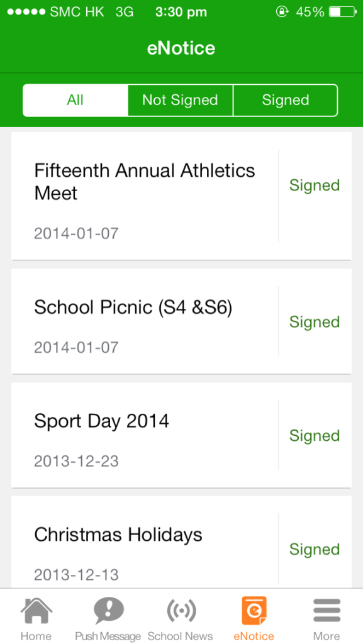363x644 pixels.
Task: Tap the speech bubble Push Message icon
Action: click(x=108, y=609)
